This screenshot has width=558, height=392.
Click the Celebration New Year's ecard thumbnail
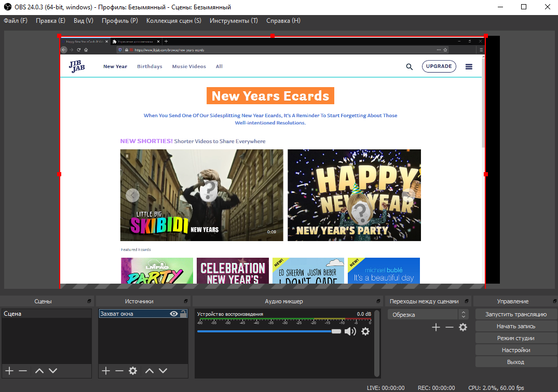233,271
